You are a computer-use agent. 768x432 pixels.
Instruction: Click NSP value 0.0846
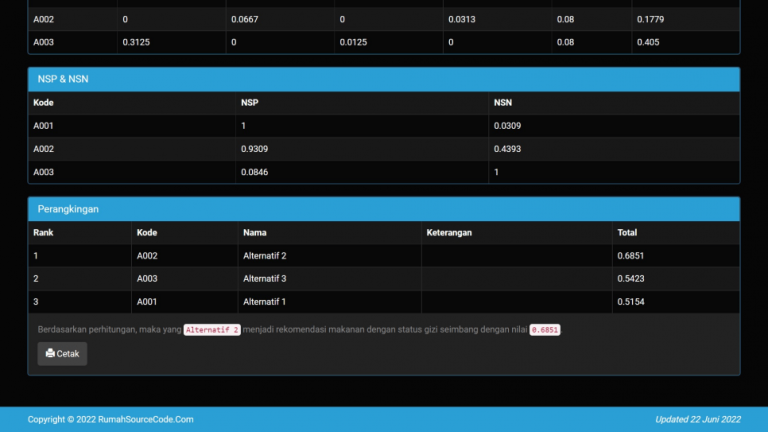(x=254, y=172)
